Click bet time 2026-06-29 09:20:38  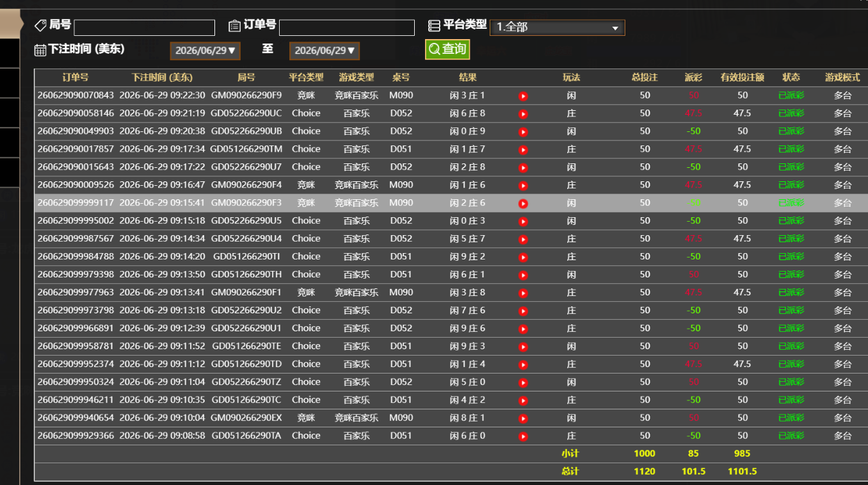(163, 131)
